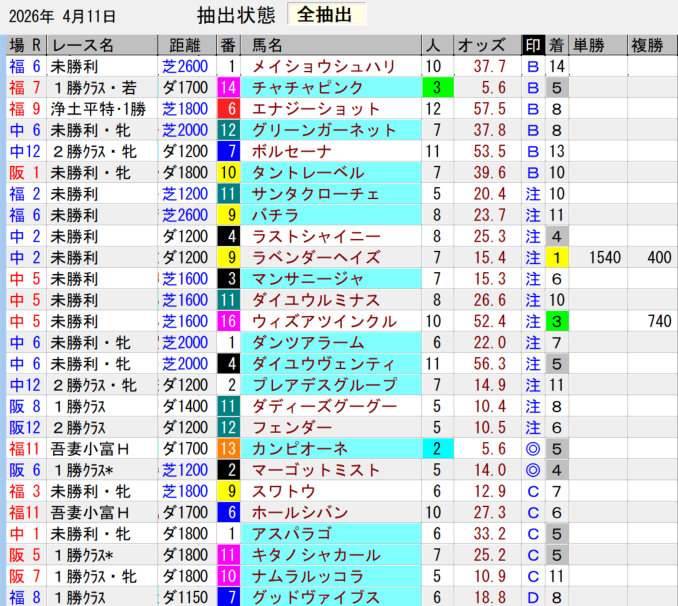Click the 印 column header
The width and height of the screenshot is (678, 606).
(x=533, y=45)
